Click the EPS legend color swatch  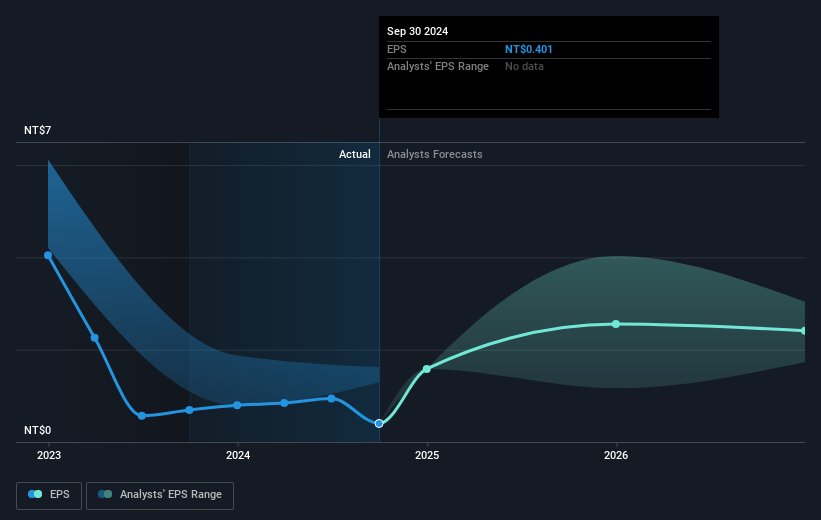[x=35, y=494]
